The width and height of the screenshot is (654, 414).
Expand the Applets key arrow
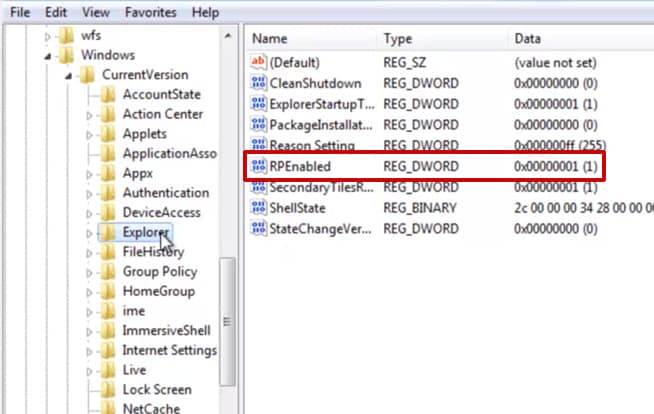pos(89,134)
